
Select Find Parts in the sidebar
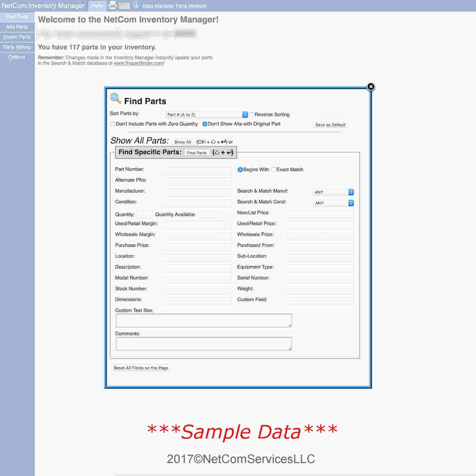click(17, 17)
